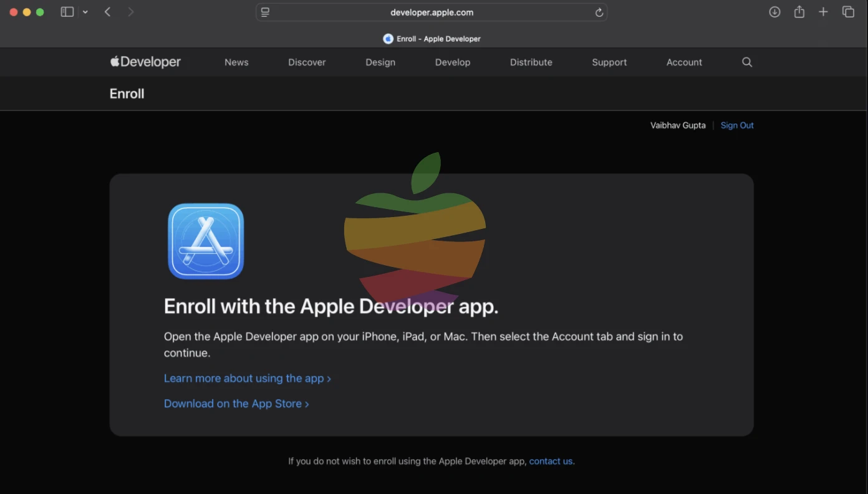Click the Share icon in toolbar
Viewport: 868px width, 494px height.
(x=799, y=12)
